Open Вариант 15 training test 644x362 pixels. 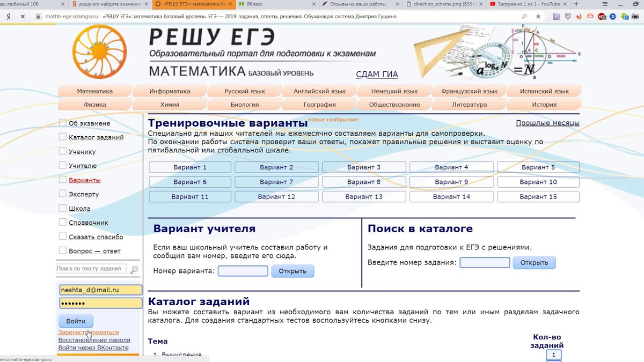(x=538, y=197)
